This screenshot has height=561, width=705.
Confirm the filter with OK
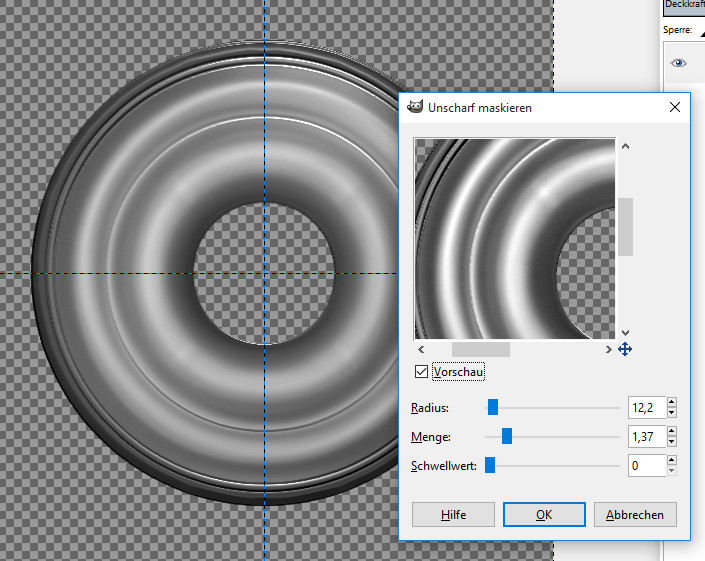click(544, 514)
